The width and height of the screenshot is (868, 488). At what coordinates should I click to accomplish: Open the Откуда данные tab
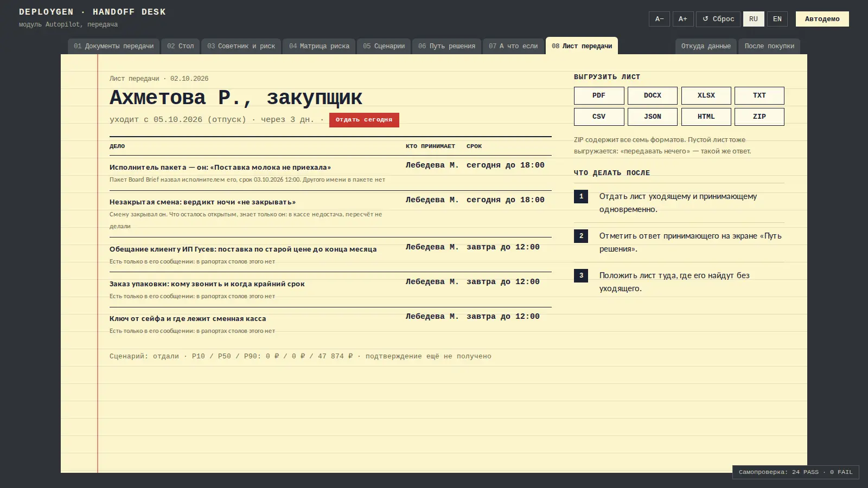coord(706,46)
